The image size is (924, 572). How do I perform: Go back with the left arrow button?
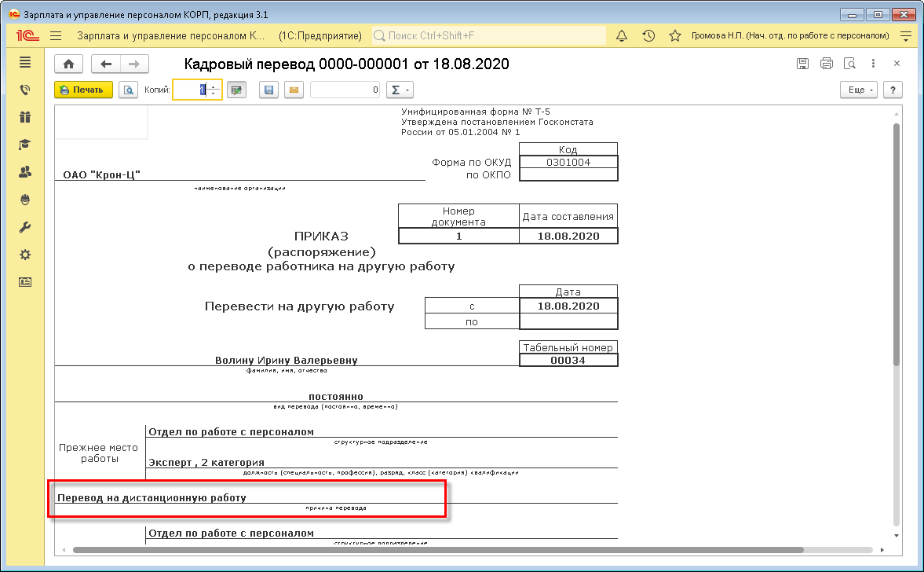click(106, 64)
